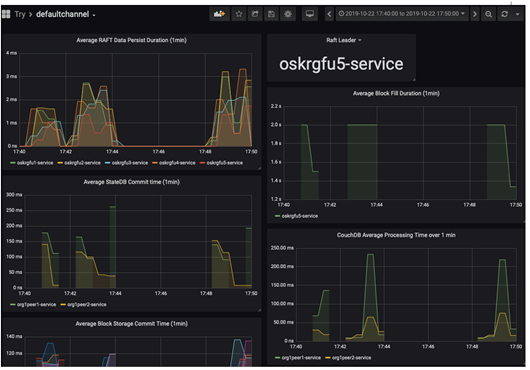Star this dashboard as favorite
Viewport: 530px width, 370px height.
(x=239, y=14)
